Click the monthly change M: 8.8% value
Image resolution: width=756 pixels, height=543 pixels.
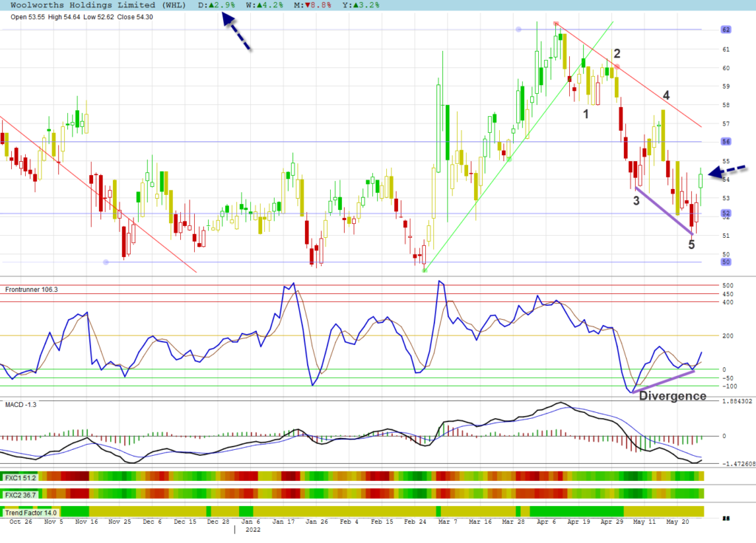click(312, 5)
